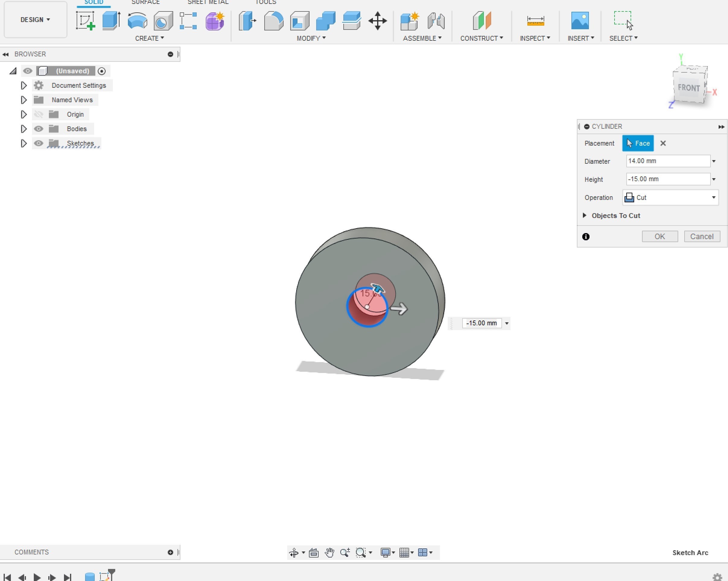This screenshot has height=581, width=728.
Task: Click the Pan hand icon
Action: pos(329,552)
